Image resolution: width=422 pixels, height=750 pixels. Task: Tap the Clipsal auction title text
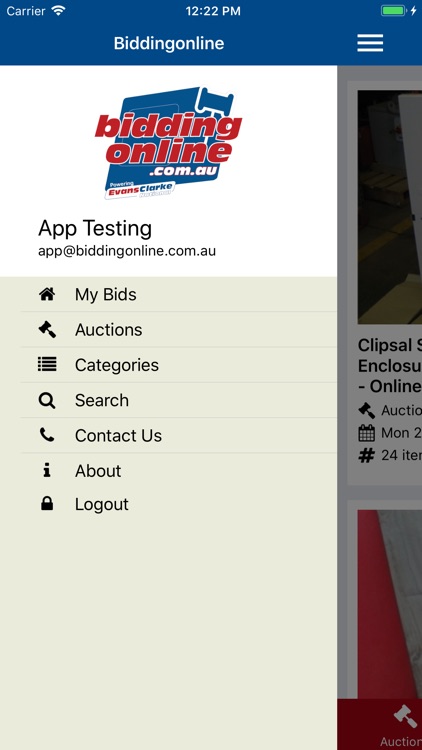click(x=390, y=365)
